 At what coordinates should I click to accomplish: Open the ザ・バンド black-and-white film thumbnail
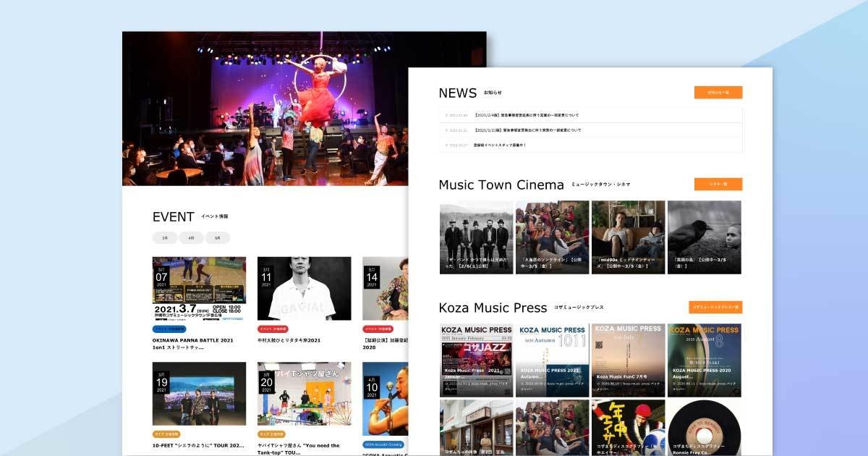pos(477,237)
